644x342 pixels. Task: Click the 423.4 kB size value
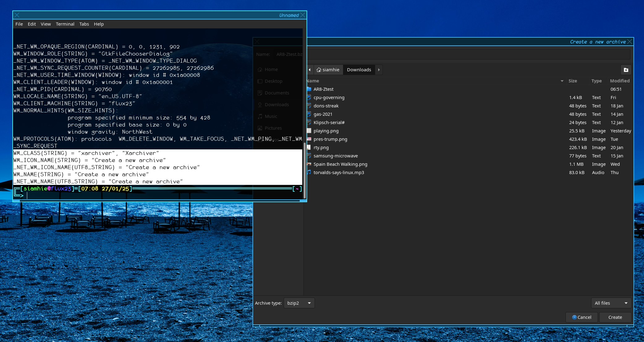coord(578,139)
